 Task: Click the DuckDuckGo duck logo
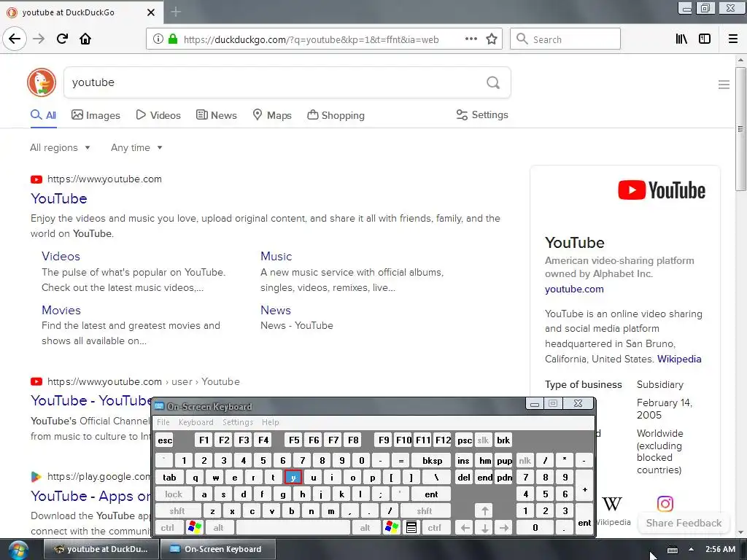tap(42, 82)
